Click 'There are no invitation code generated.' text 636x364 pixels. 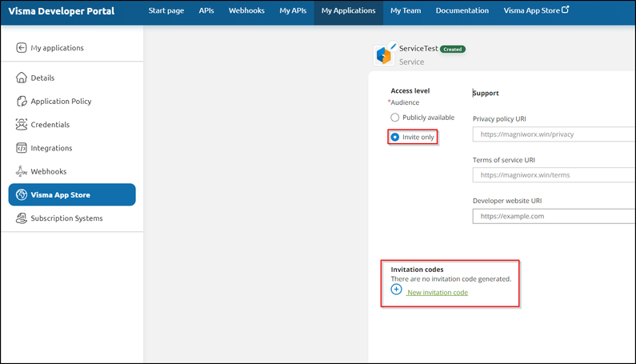451,279
